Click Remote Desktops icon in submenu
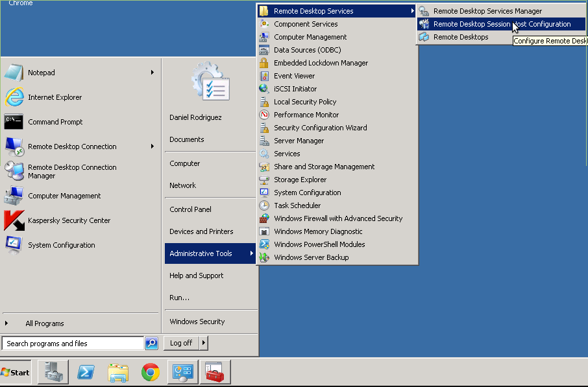The width and height of the screenshot is (588, 387). tap(424, 37)
